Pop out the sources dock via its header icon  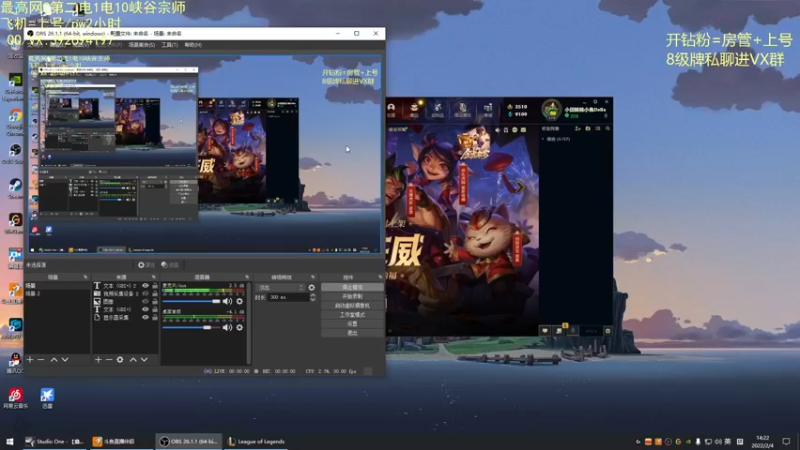click(154, 277)
